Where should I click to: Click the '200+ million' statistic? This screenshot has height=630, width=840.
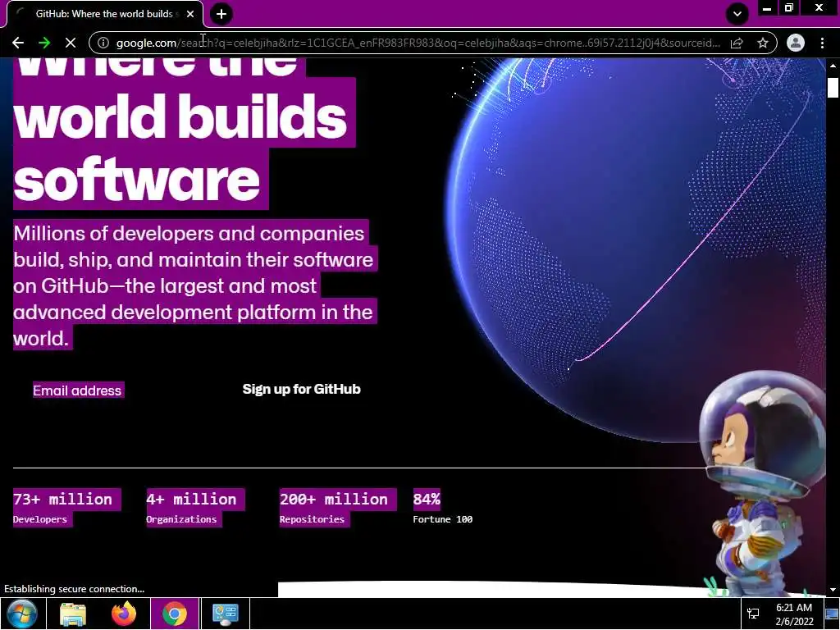coord(333,500)
